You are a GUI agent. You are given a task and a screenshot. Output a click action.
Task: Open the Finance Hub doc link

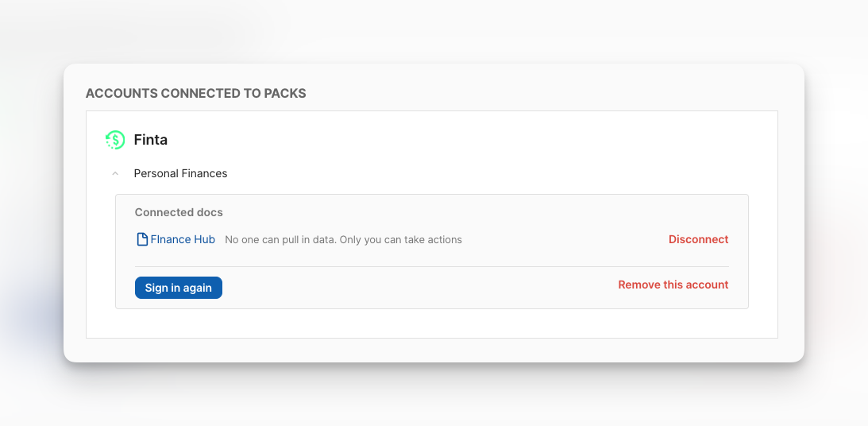pos(183,239)
